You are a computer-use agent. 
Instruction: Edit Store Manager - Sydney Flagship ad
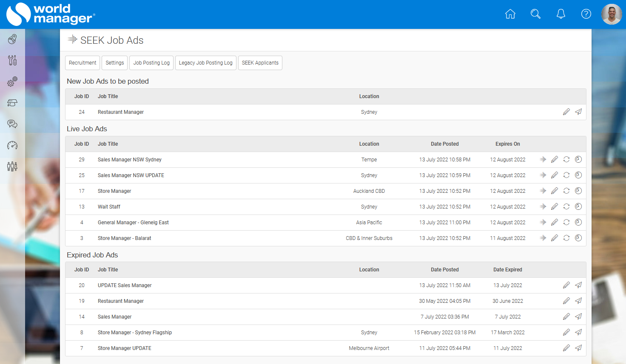point(566,332)
